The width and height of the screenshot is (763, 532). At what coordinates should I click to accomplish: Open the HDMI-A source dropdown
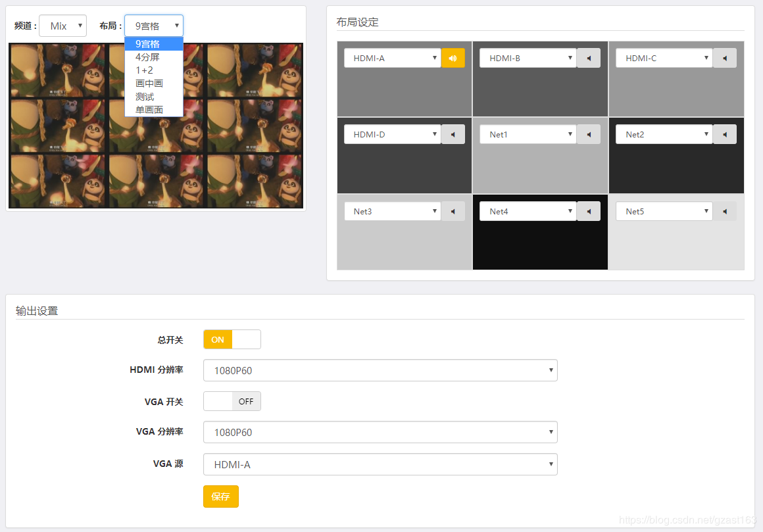click(x=392, y=58)
